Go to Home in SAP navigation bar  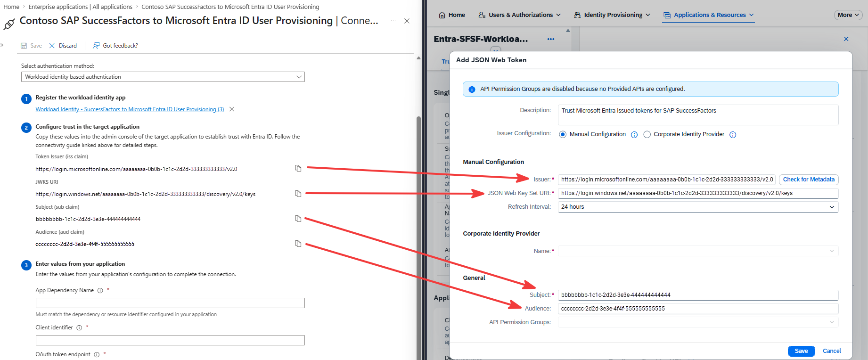point(452,15)
